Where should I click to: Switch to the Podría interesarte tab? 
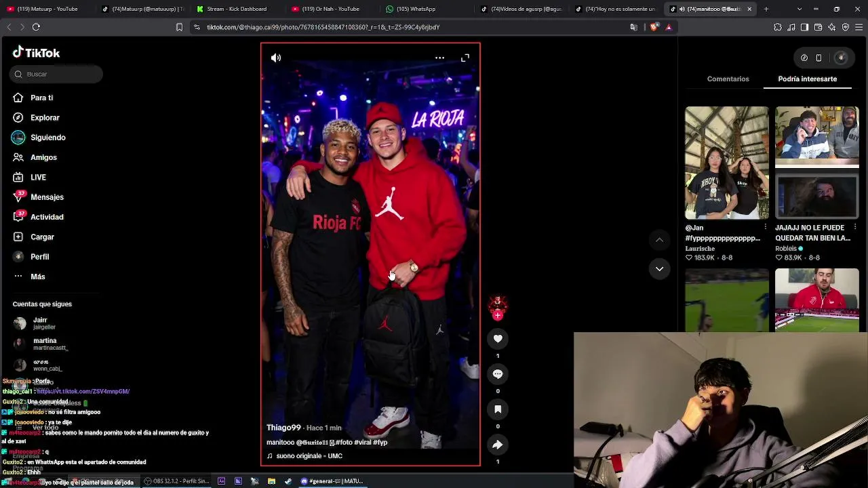[x=807, y=79]
